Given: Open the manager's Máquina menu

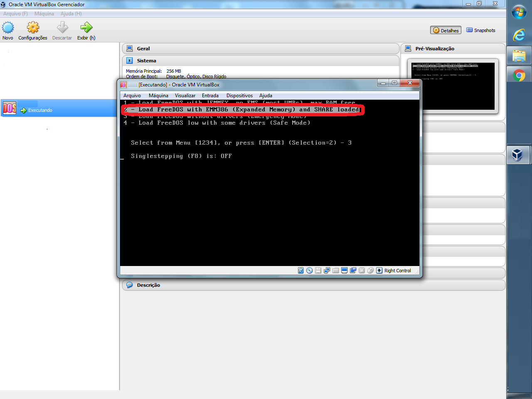Looking at the screenshot, I should [x=44, y=14].
